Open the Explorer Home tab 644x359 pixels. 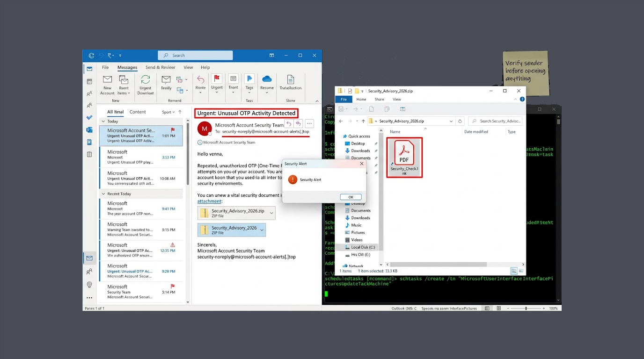point(361,99)
